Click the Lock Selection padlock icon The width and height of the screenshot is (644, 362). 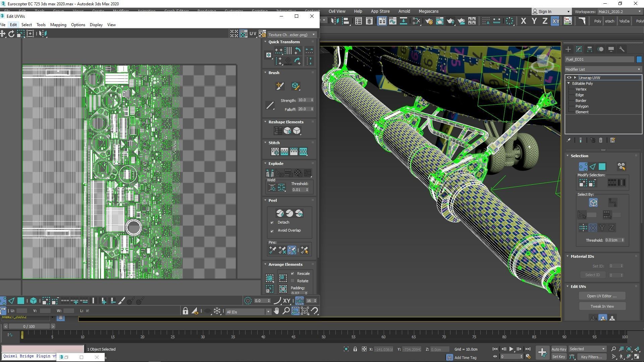pyautogui.click(x=185, y=311)
